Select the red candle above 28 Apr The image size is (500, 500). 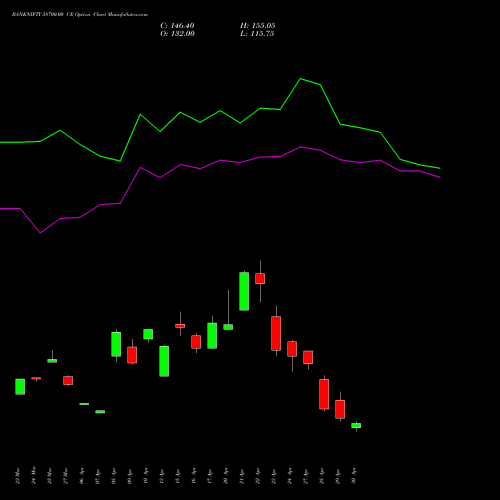(324, 394)
